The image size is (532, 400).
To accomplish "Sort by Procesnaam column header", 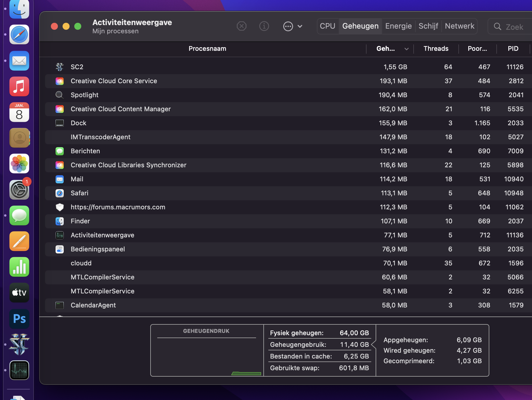I will click(207, 49).
